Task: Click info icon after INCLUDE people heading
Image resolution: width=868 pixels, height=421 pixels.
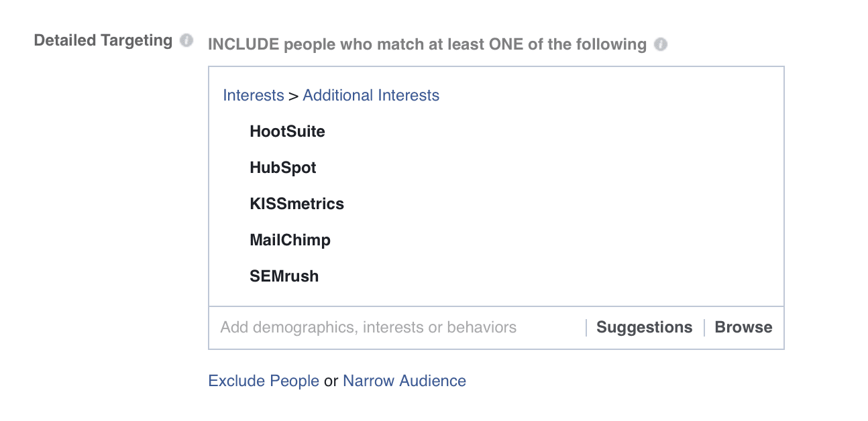Action: 661,45
